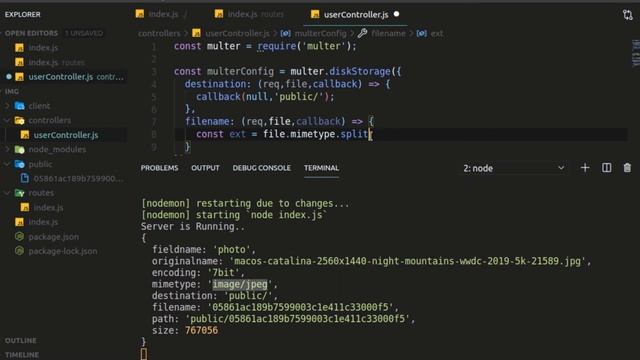The height and width of the screenshot is (360, 640).
Task: Kill terminal with trash icon
Action: point(627,168)
